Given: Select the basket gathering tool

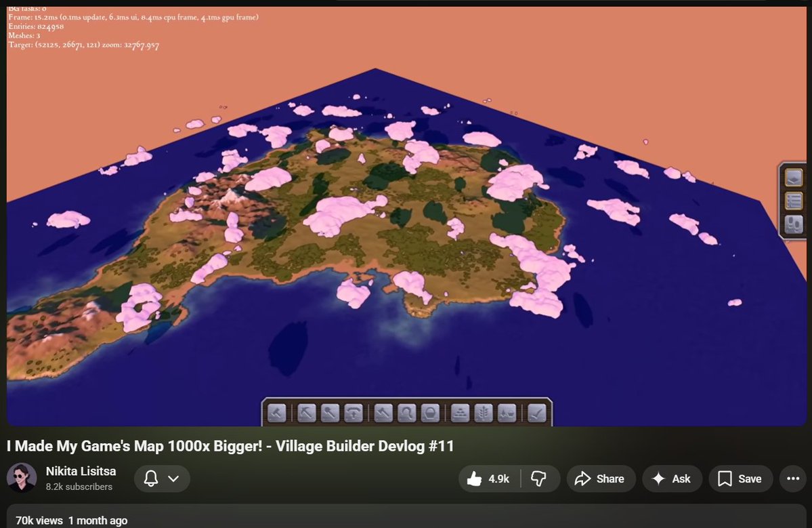Looking at the screenshot, I should coord(430,413).
